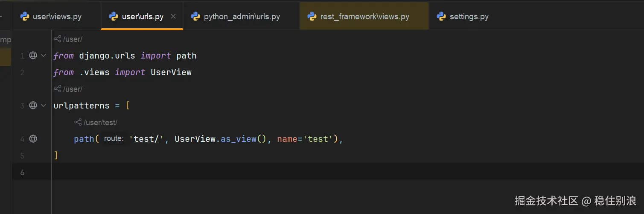644x214 pixels.
Task: Select the rest_framework\views.py tab
Action: click(x=364, y=17)
